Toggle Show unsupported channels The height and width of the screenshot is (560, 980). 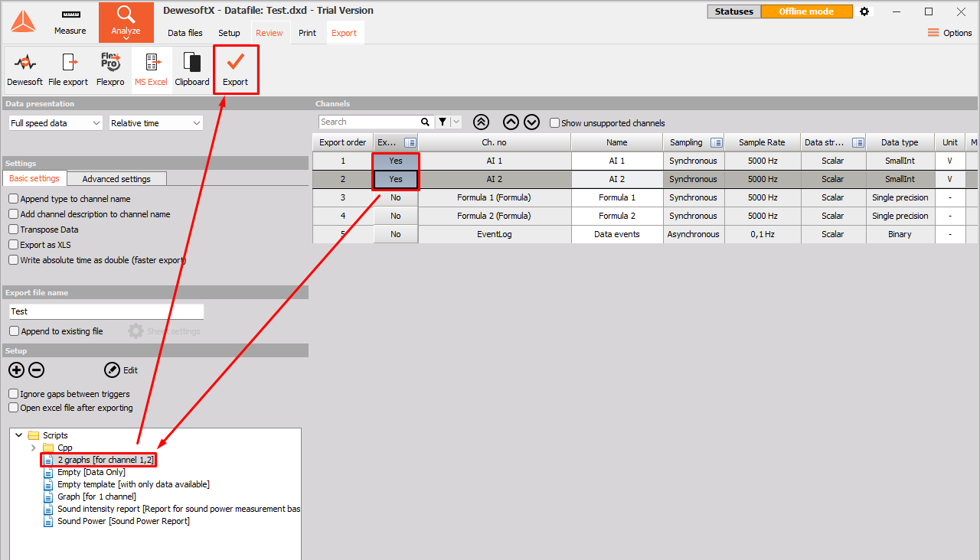tap(554, 123)
